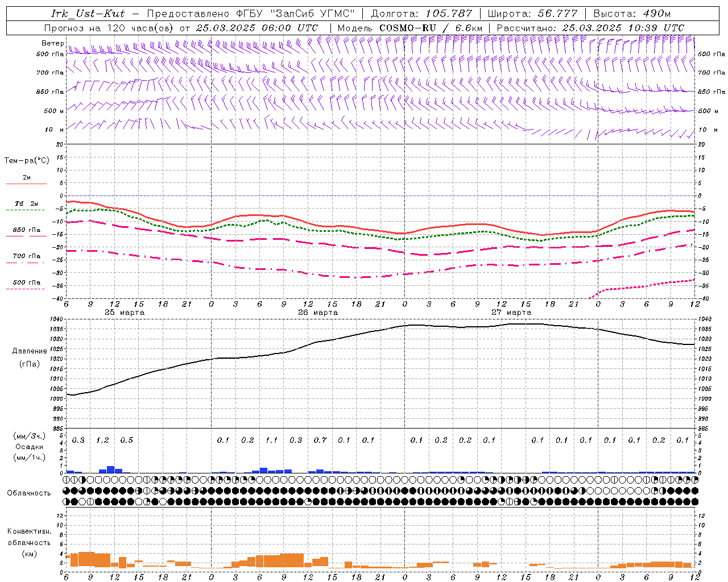Click the 700 гПа temperature legend entry

[x=27, y=256]
